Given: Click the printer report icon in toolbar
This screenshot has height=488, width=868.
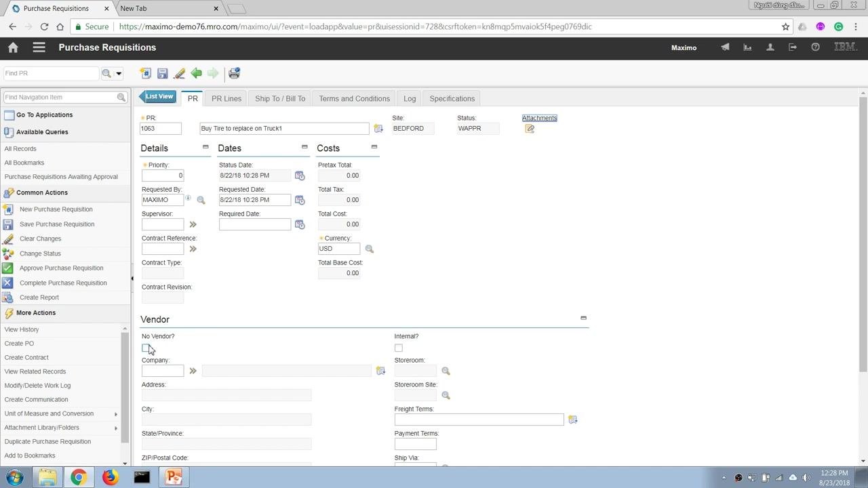Looking at the screenshot, I should pos(234,73).
